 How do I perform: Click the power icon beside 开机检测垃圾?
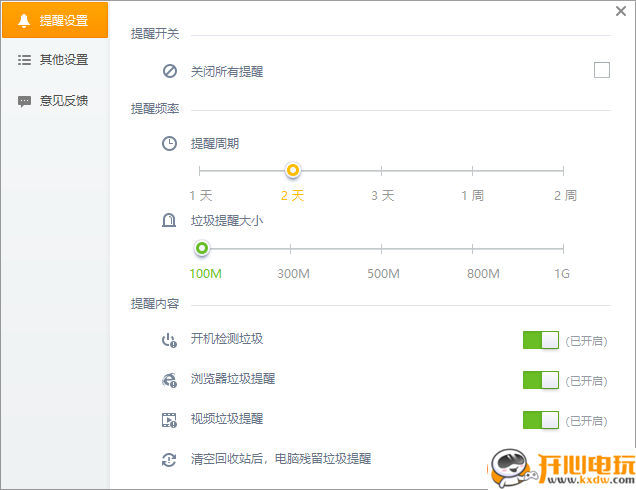click(x=169, y=340)
